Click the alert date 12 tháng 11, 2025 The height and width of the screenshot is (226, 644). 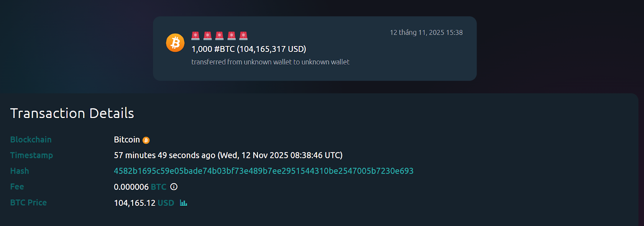point(426,33)
